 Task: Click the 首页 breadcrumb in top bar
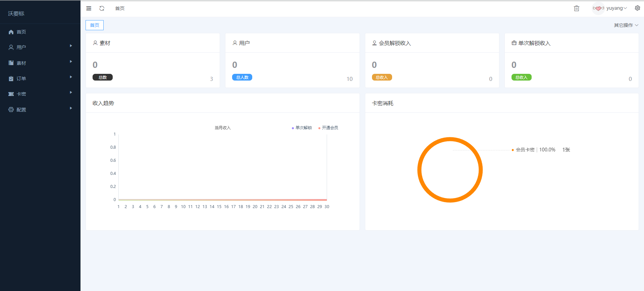pyautogui.click(x=120, y=8)
